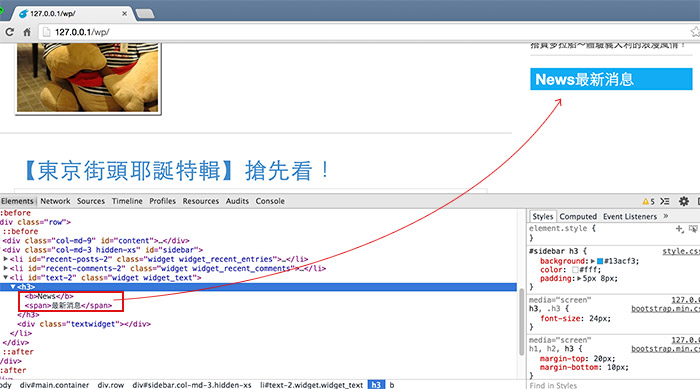Show more sidebar panes chevron
Viewport: 700px width, 389px height.
coord(666,216)
